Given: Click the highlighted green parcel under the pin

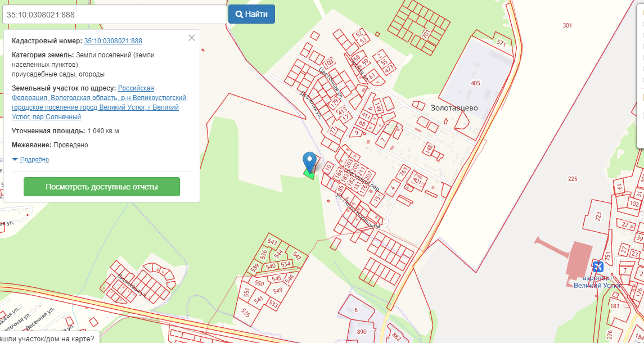Looking at the screenshot, I should pyautogui.click(x=309, y=174).
